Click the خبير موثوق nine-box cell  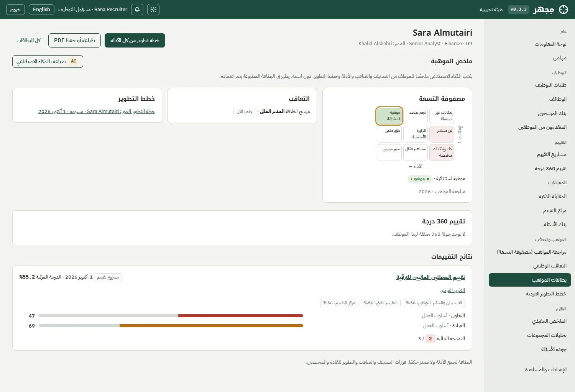point(389,153)
